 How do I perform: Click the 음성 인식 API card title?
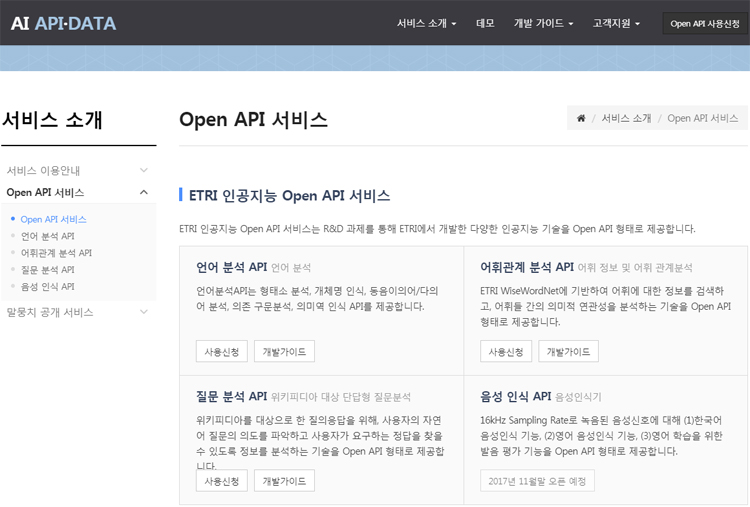coord(516,396)
